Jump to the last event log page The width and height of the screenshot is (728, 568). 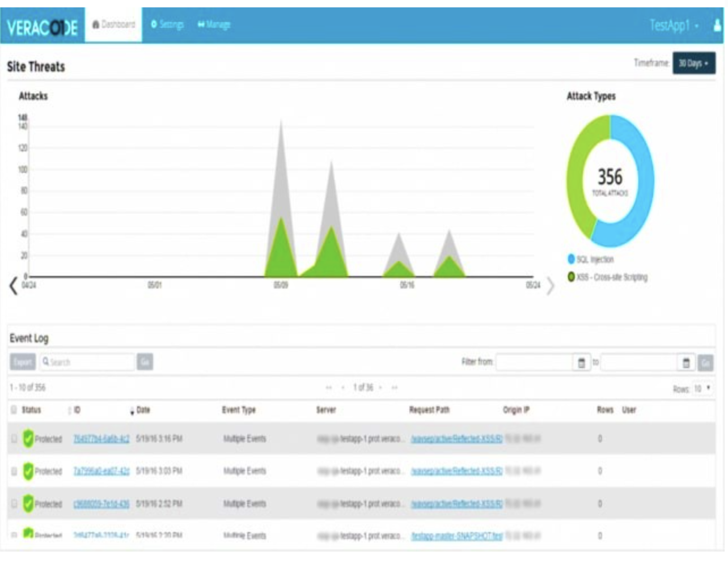(395, 388)
